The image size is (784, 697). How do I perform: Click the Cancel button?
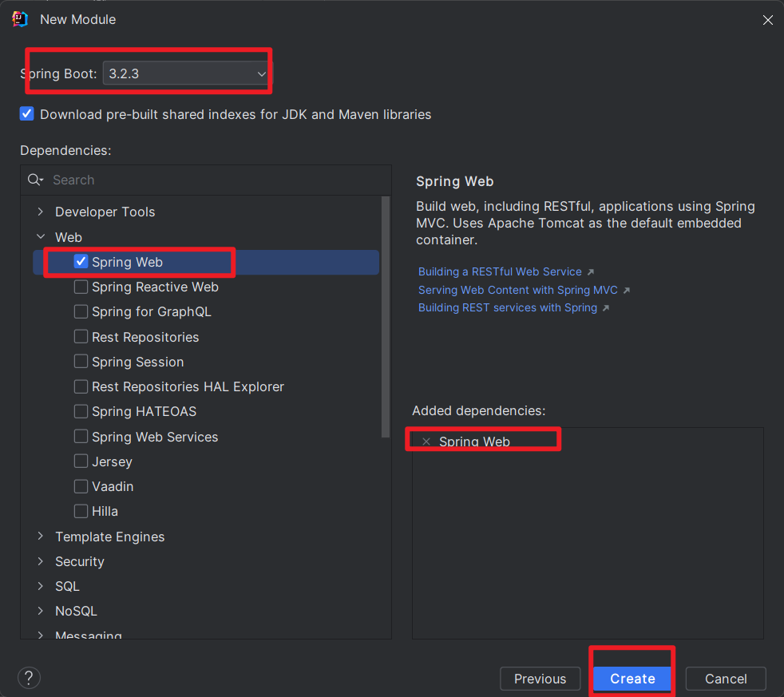[x=726, y=679]
